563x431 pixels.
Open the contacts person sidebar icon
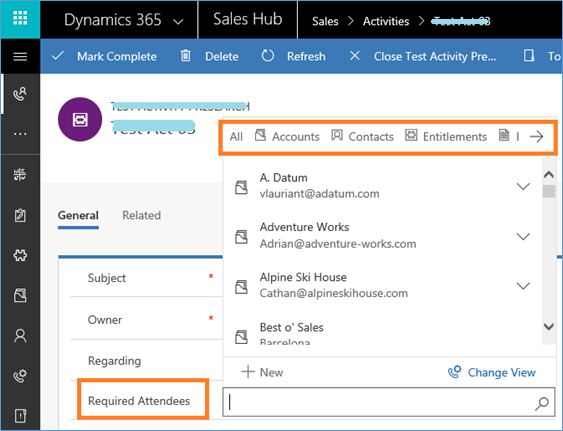point(20,336)
